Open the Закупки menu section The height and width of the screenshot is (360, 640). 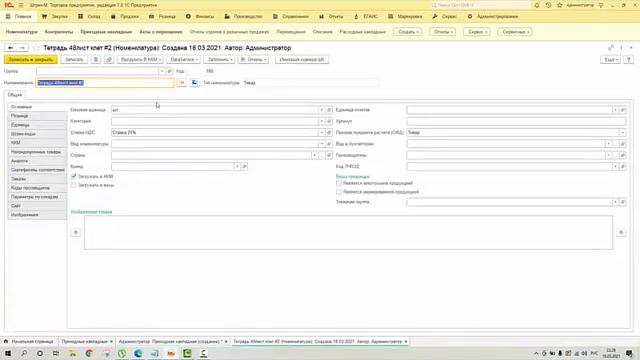(55, 16)
